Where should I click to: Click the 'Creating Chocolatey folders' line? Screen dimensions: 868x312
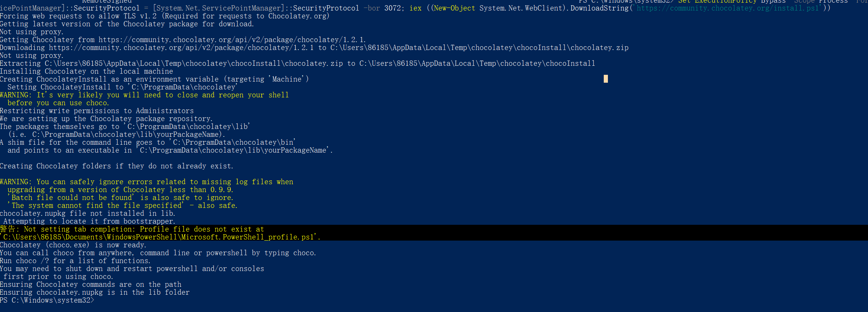(x=116, y=166)
